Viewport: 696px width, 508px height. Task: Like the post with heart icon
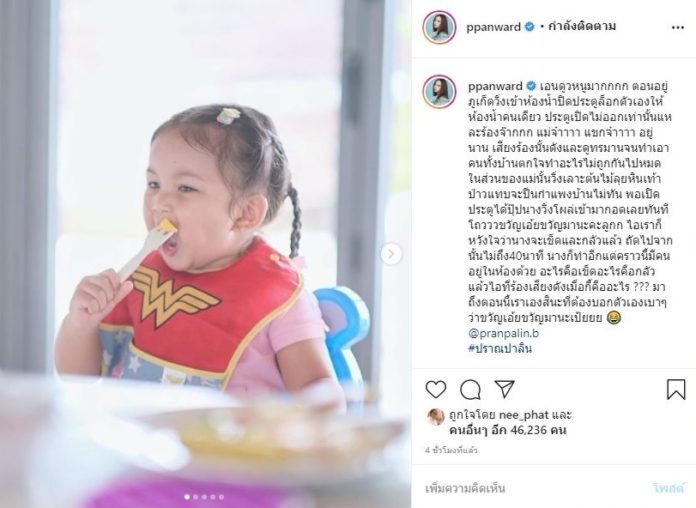(435, 389)
